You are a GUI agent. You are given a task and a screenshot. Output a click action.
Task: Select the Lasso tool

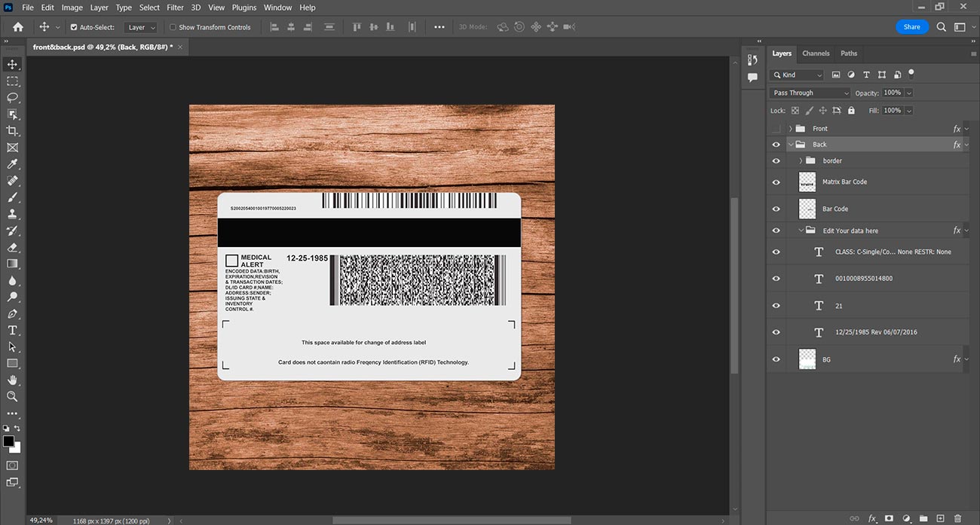click(12, 97)
